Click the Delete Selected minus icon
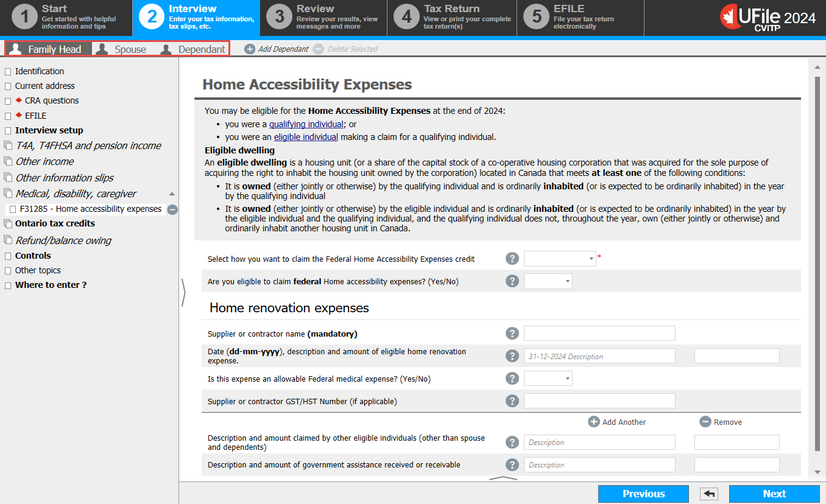The height and width of the screenshot is (504, 826). click(318, 49)
